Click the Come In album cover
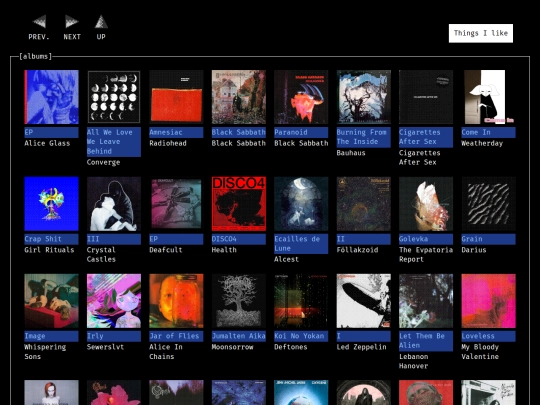 tap(488, 97)
